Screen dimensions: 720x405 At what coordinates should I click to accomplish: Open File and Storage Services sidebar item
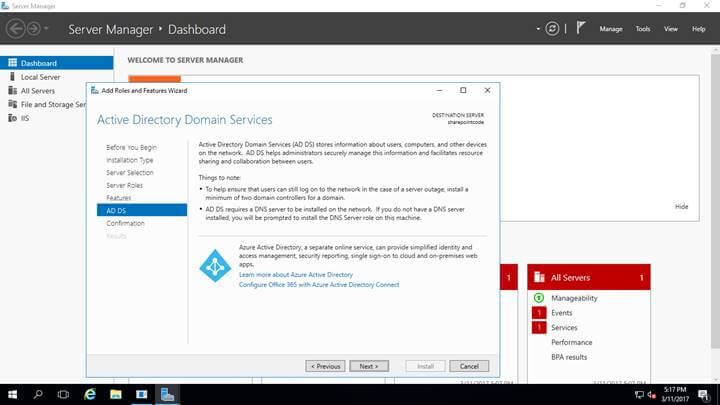(x=53, y=104)
